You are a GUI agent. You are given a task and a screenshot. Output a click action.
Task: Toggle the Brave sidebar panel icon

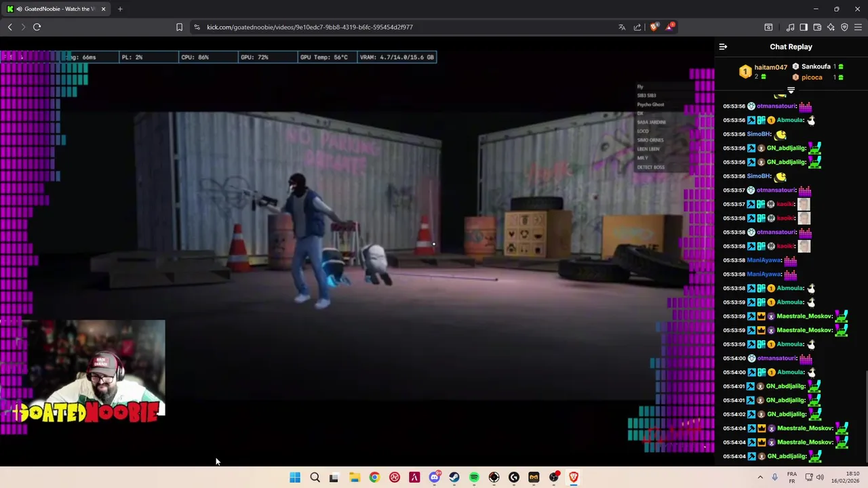[x=804, y=27]
